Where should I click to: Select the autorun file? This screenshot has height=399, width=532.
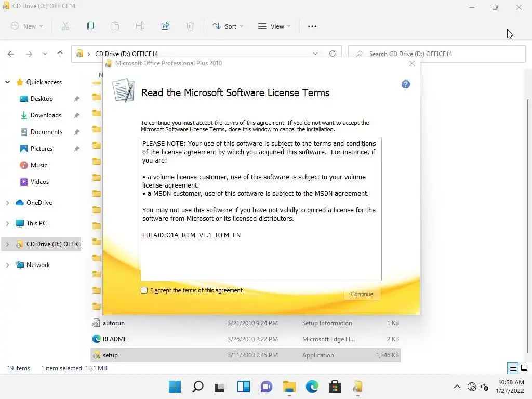click(246, 323)
